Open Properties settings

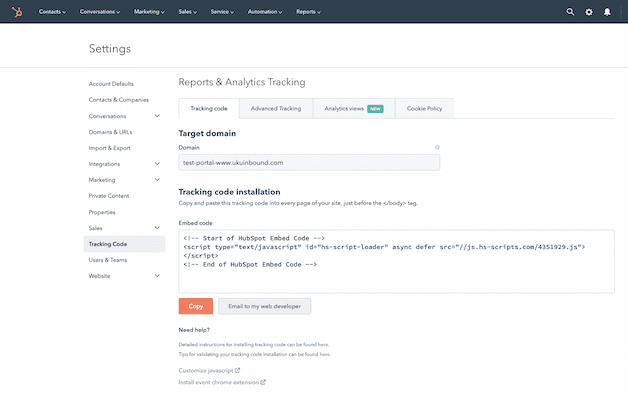pos(102,212)
